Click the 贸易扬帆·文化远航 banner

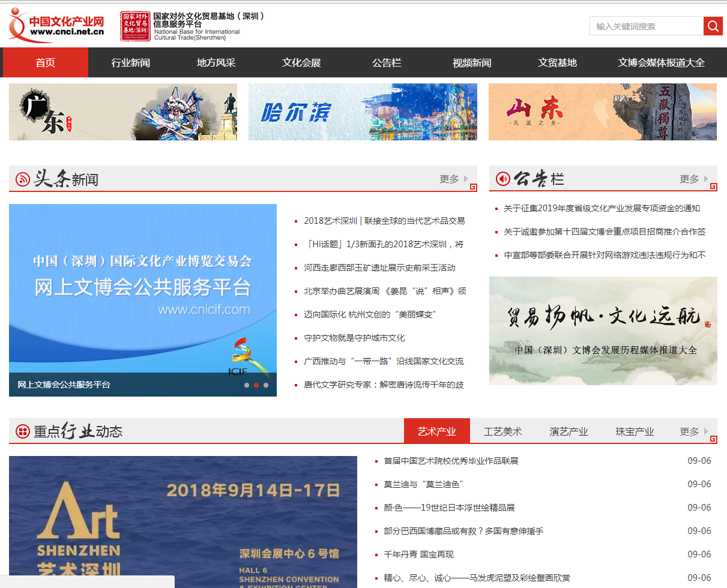pos(603,331)
